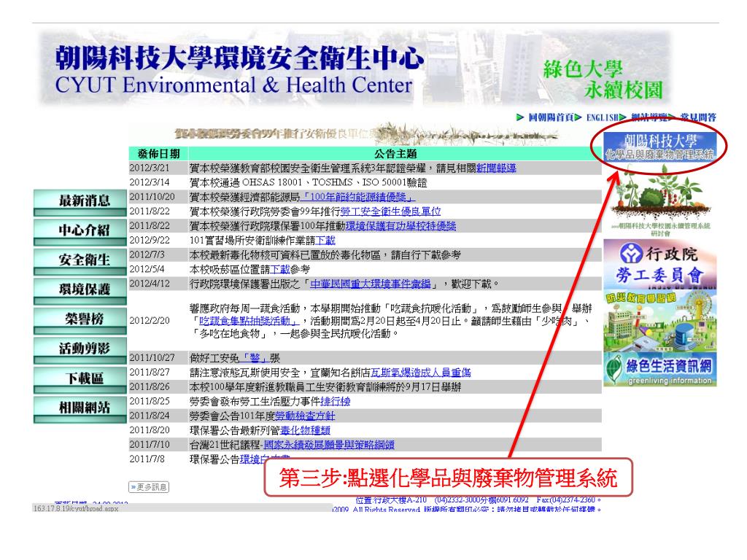
Task: Open the 排行榜 link
Action: [x=336, y=402]
